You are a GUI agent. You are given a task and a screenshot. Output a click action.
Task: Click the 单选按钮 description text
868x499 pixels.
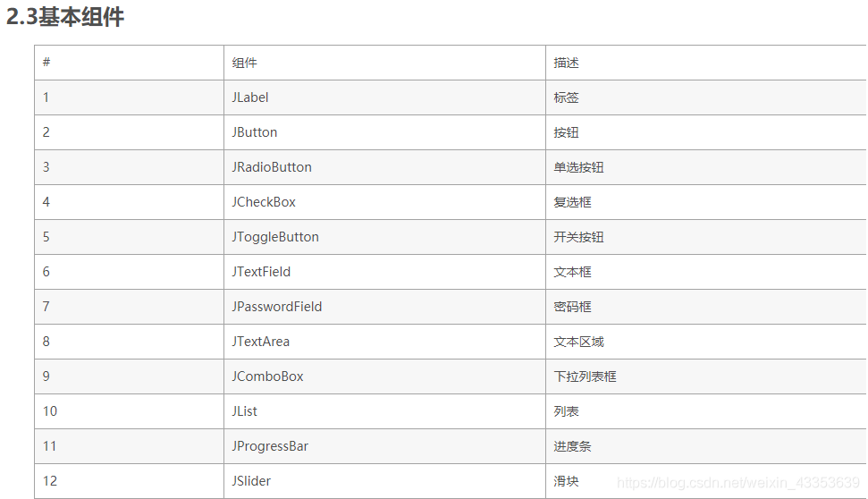coord(578,167)
